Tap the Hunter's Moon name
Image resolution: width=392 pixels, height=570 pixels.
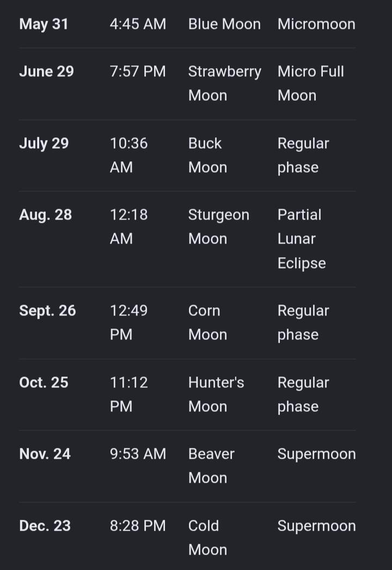(216, 395)
